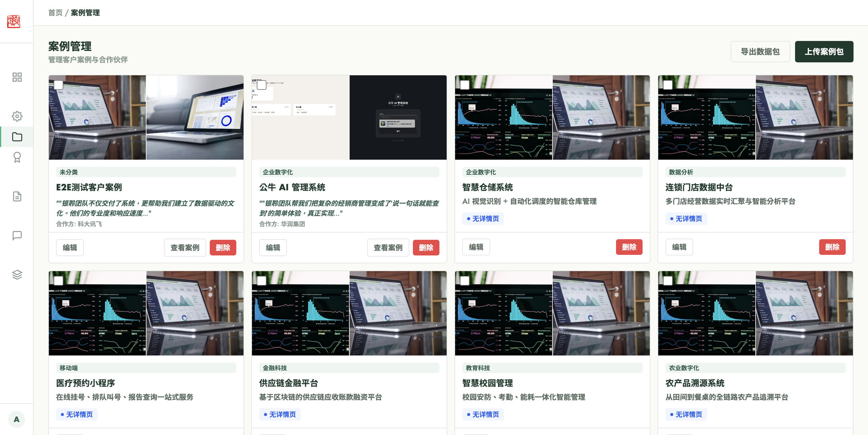868x435 pixels.
Task: Open the 供应链金融平台 cover image
Action: tap(349, 313)
